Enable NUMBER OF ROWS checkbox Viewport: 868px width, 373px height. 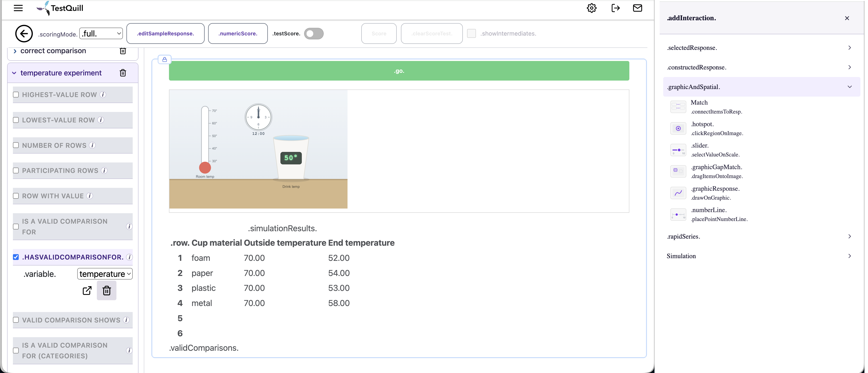pyautogui.click(x=16, y=145)
